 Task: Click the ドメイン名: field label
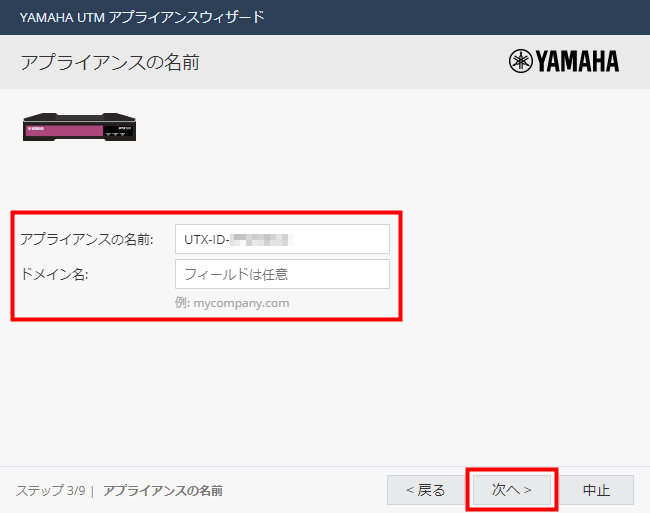click(x=55, y=274)
